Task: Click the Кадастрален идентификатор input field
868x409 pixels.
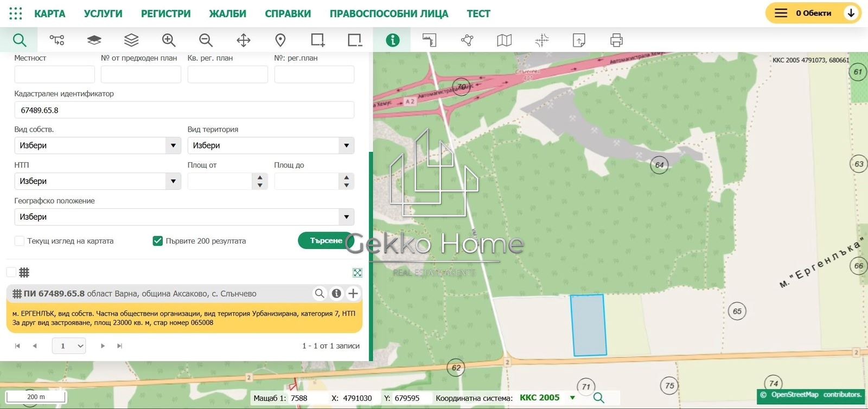Action: click(x=184, y=110)
